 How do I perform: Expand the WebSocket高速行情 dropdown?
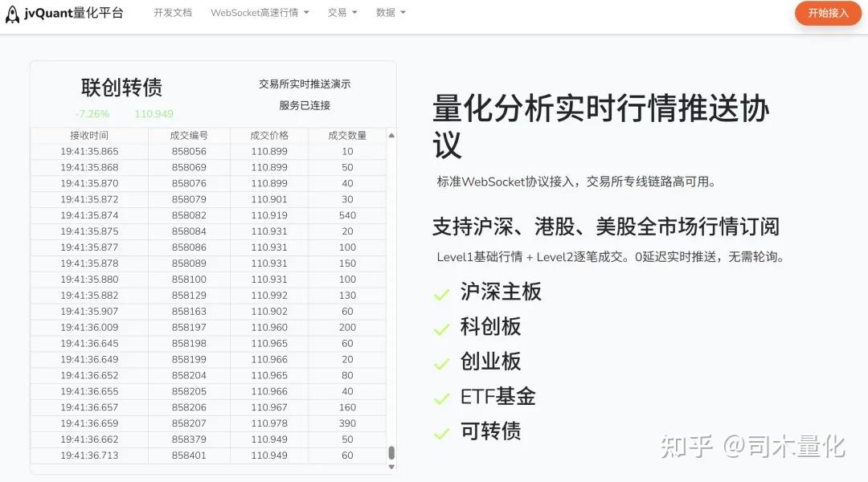click(259, 13)
